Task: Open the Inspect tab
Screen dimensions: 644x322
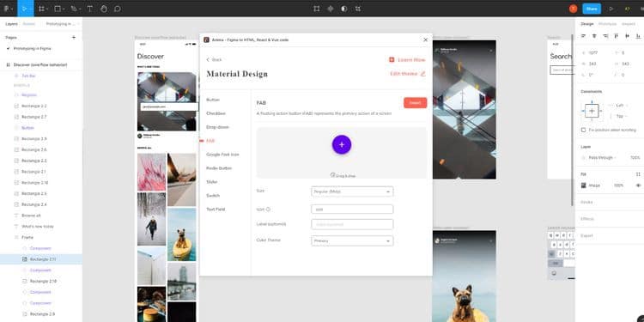Action: (629, 24)
